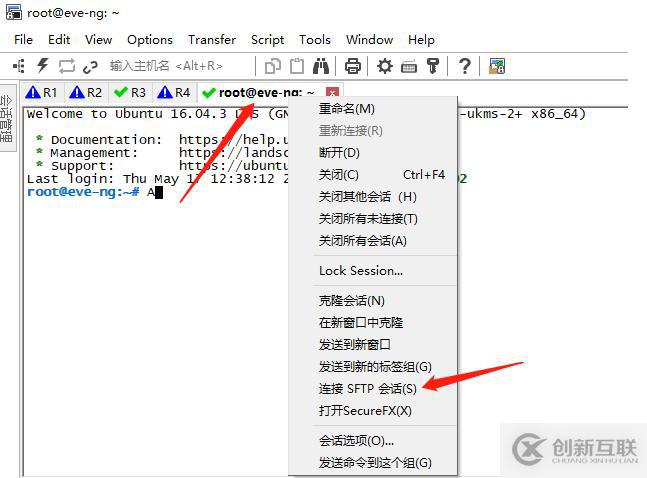Launch SecureFX from toolbar icon
This screenshot has width=647, height=478.
[497, 66]
